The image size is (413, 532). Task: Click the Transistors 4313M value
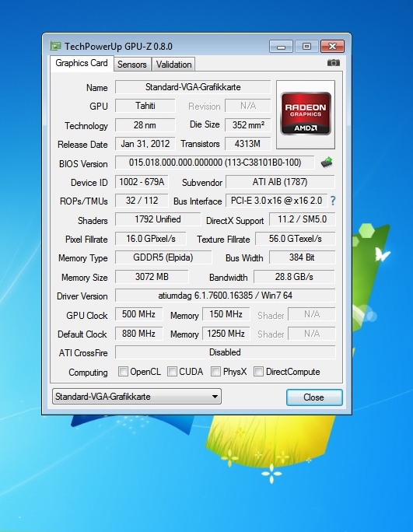click(248, 144)
